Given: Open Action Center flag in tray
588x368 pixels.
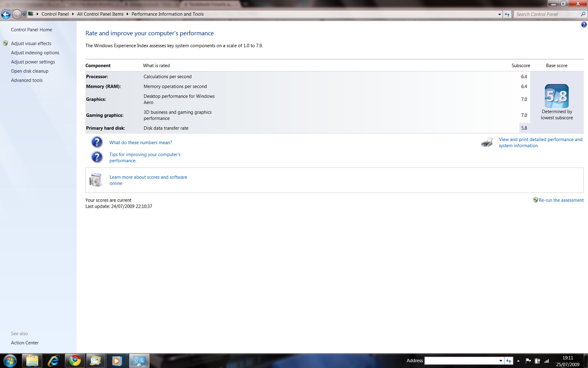Looking at the screenshot, I should [x=528, y=361].
